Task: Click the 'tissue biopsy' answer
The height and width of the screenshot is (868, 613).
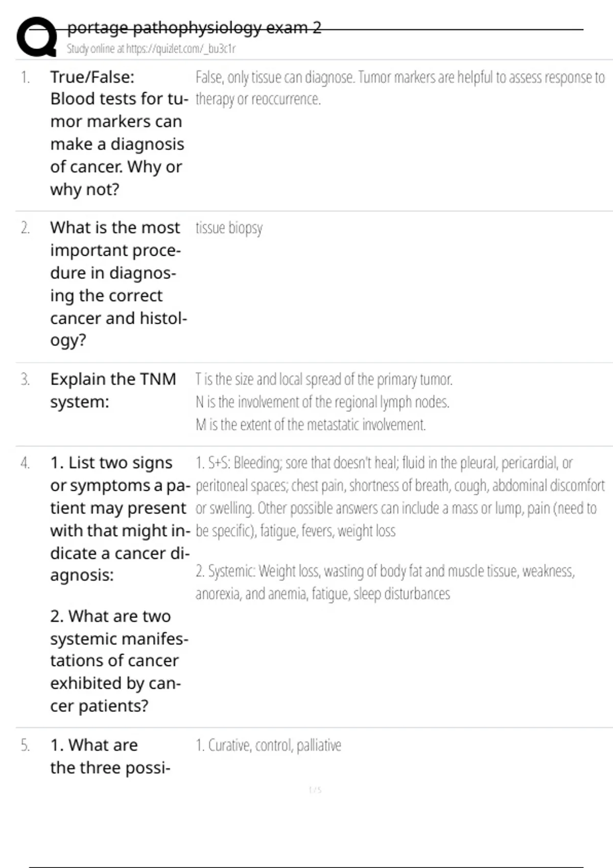Action: tap(229, 228)
